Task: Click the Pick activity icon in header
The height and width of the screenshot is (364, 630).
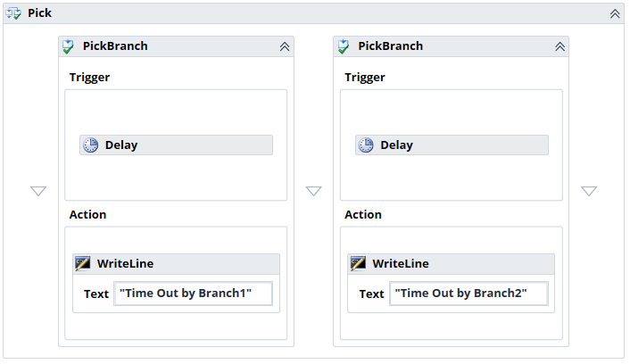Action: (x=14, y=13)
